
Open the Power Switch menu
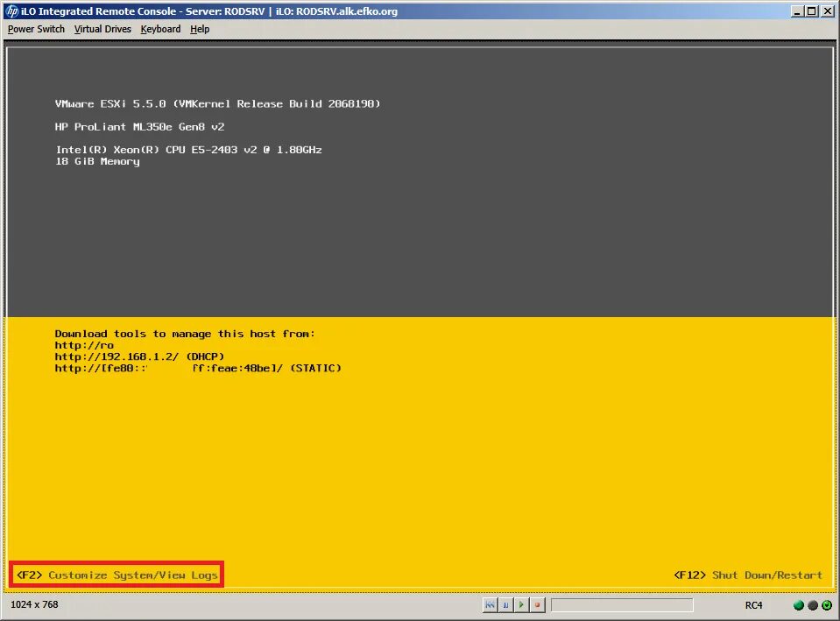click(36, 29)
